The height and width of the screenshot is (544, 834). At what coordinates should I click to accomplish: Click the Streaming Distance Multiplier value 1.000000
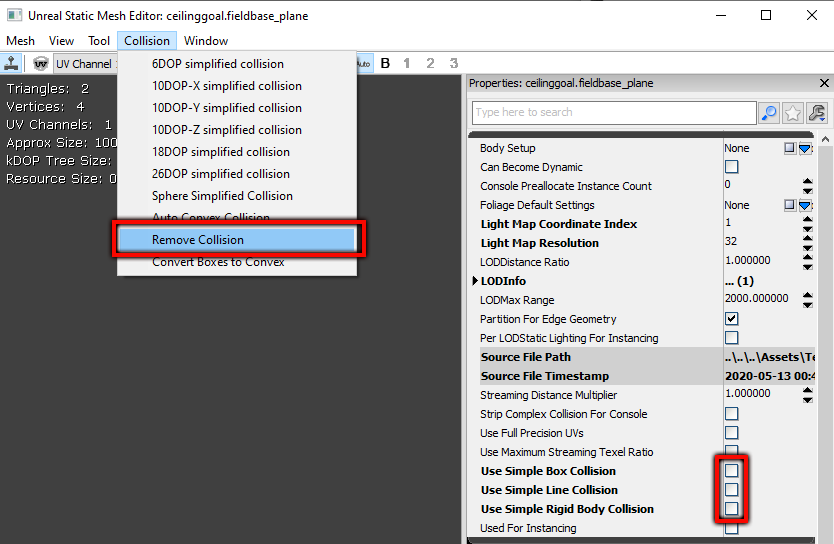point(747,393)
